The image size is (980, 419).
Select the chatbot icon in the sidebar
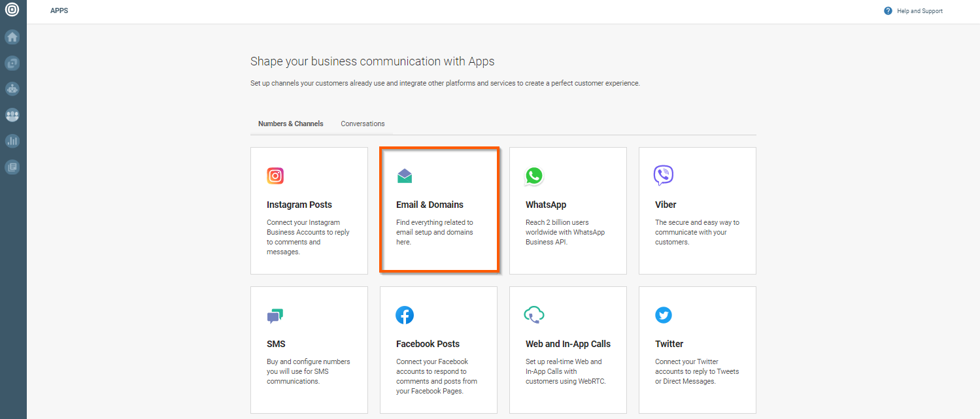coord(12,88)
